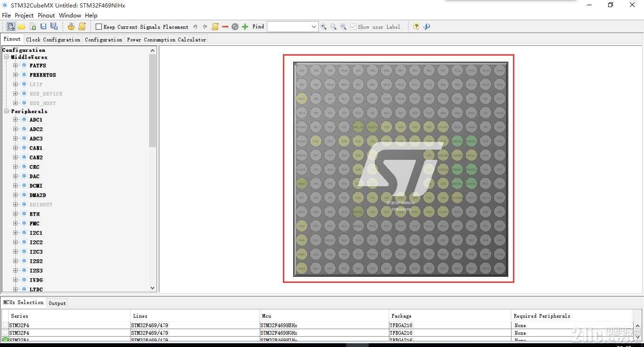The image size is (644, 347).
Task: Click the red minus toolbar icon
Action: pyautogui.click(x=225, y=27)
